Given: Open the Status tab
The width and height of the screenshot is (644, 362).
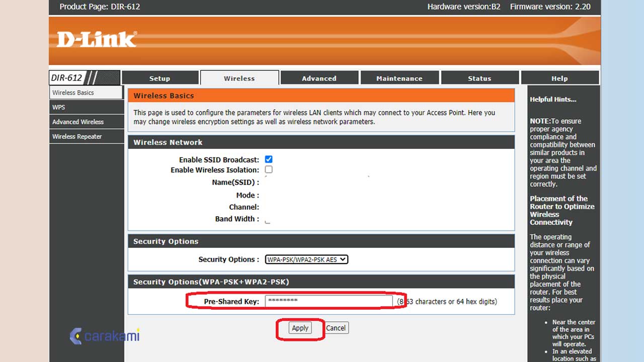Looking at the screenshot, I should tap(479, 78).
